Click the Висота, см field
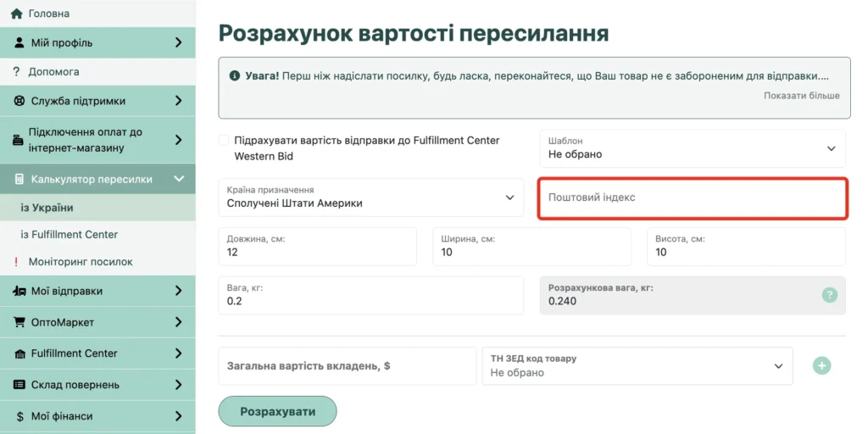Screen dimensions: 868x434 pos(746,247)
